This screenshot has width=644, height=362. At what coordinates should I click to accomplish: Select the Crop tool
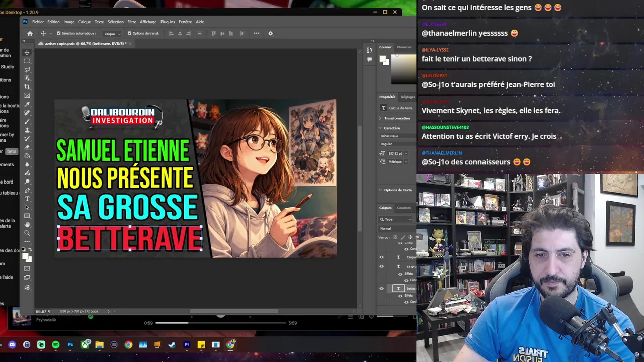(x=27, y=87)
